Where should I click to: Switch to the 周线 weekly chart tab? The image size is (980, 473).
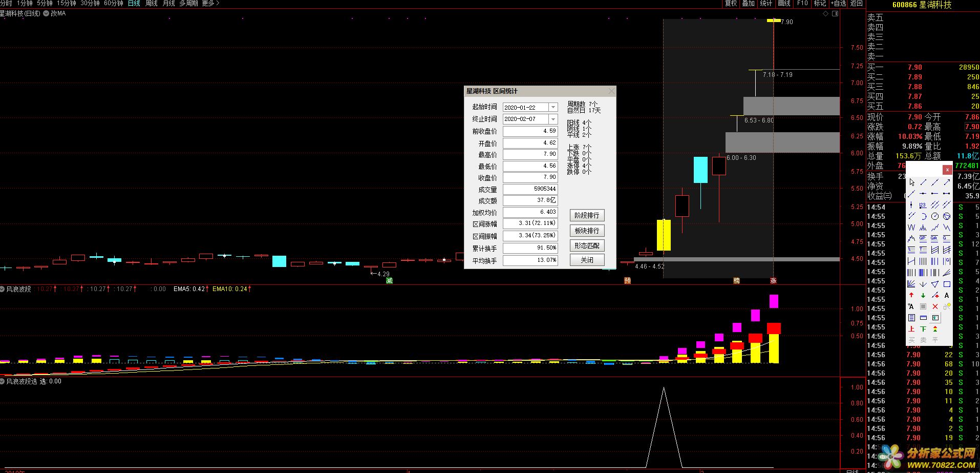tap(152, 4)
